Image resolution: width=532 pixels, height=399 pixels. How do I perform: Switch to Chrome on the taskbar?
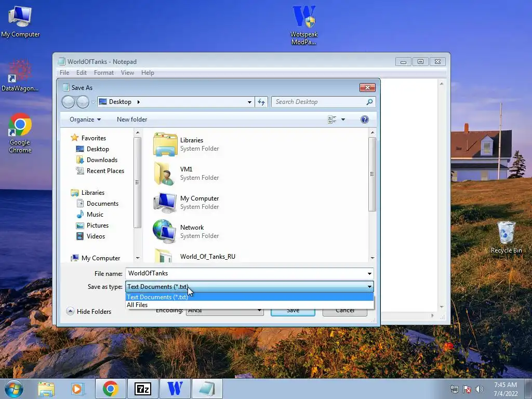click(x=111, y=389)
